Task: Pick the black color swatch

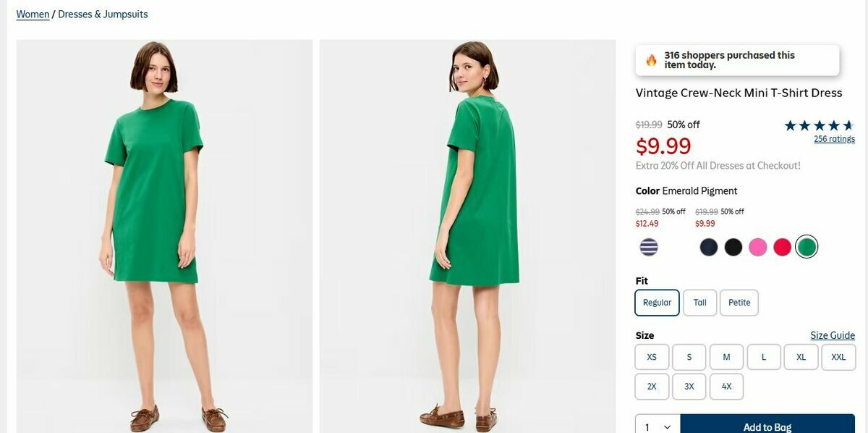Action: (733, 248)
